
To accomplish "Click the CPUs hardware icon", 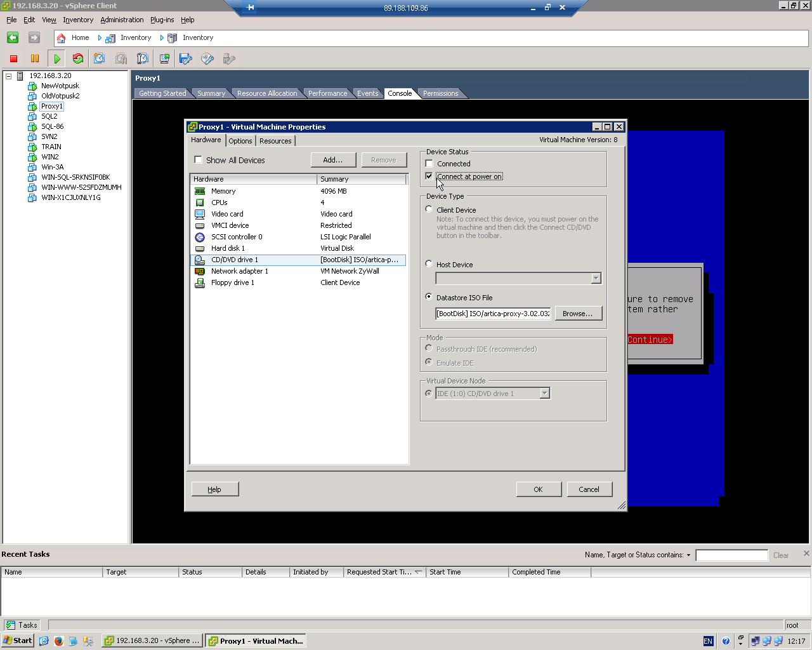I will click(200, 202).
